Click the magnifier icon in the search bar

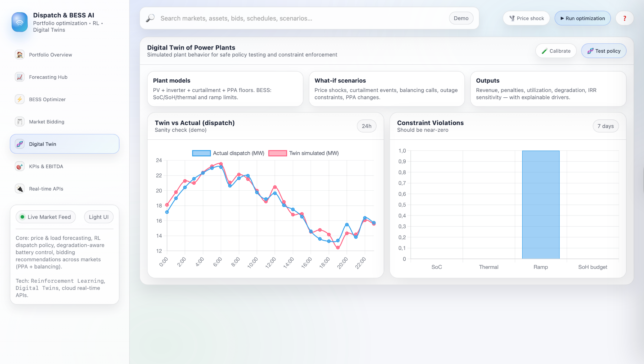(x=150, y=18)
